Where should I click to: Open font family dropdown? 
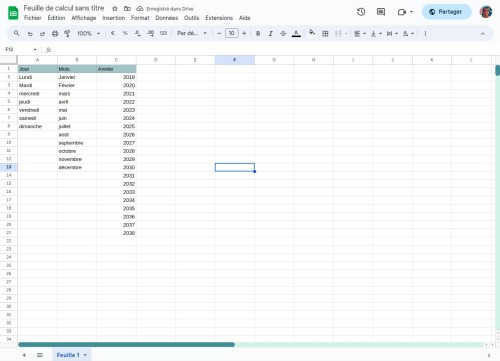(x=192, y=33)
